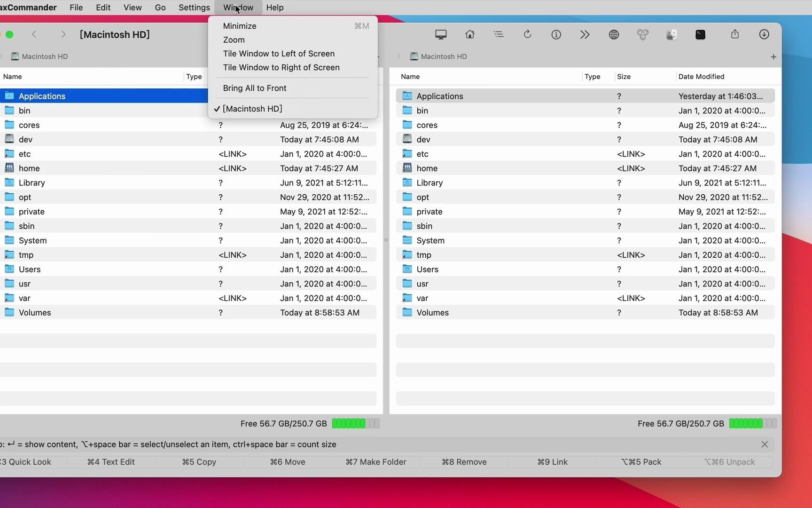812x508 pixels.
Task: Select the Applications row in the right pane
Action: coord(440,96)
